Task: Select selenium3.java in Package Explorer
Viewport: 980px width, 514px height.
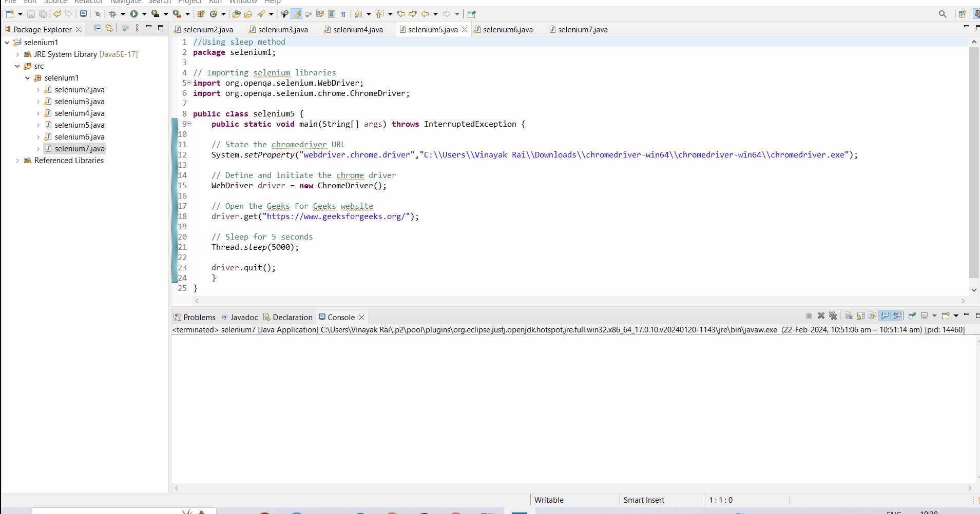Action: [80, 102]
